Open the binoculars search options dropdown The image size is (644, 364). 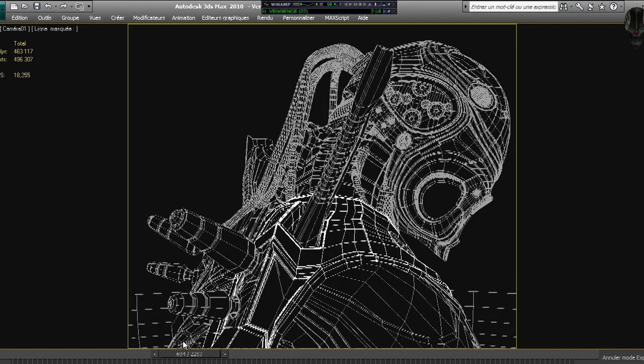click(x=571, y=7)
